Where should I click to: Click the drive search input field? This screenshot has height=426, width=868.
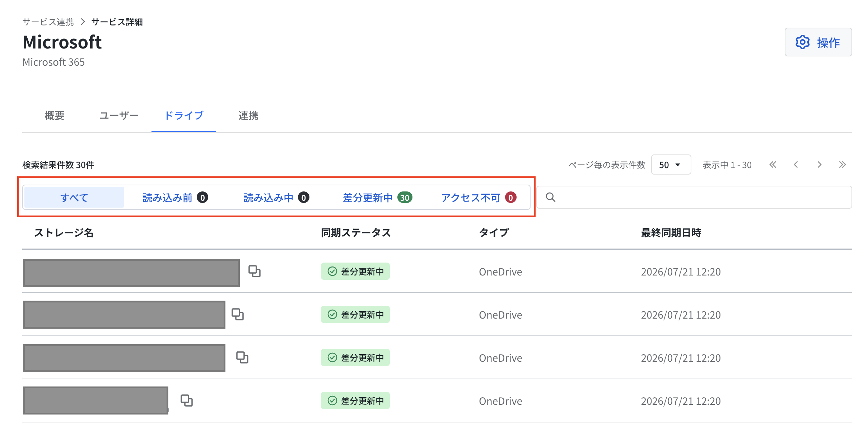pyautogui.click(x=694, y=197)
